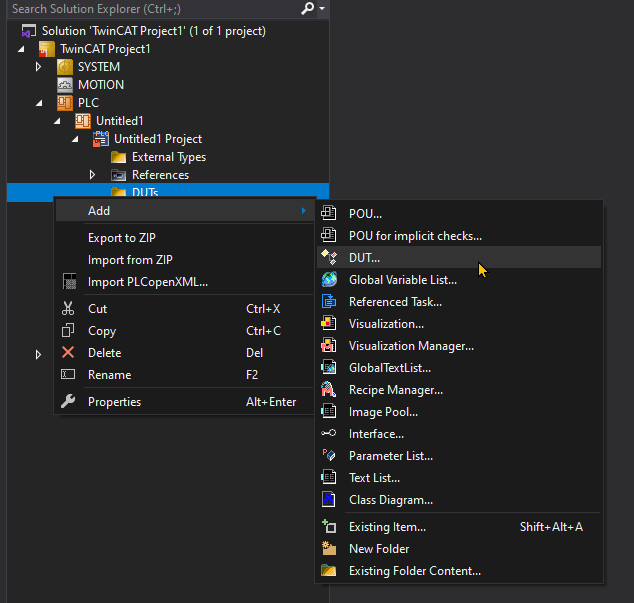Open the search options dropdown arrow

coord(322,8)
